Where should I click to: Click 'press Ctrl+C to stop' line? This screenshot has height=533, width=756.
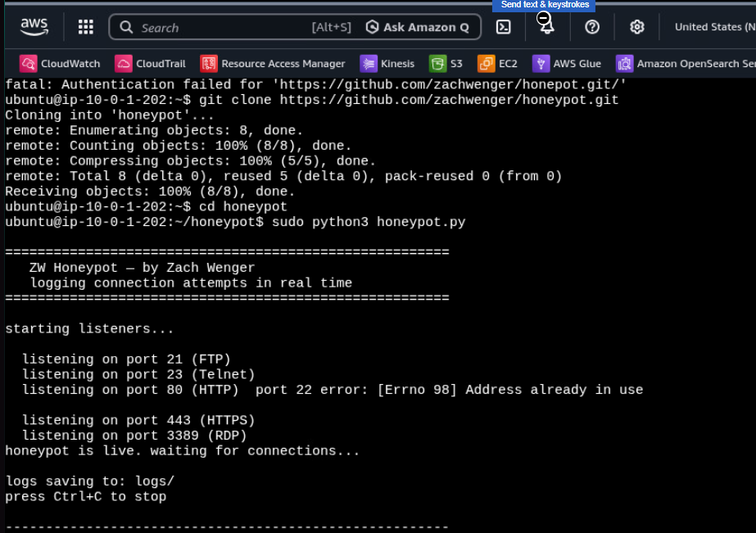[x=86, y=497]
